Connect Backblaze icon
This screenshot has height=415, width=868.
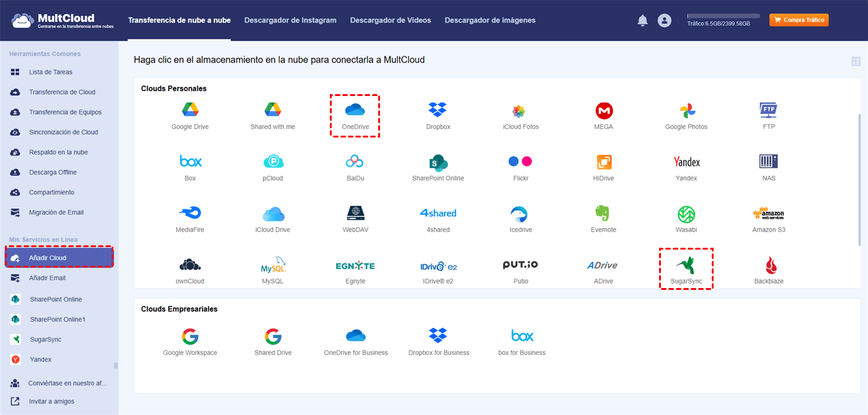(x=769, y=266)
